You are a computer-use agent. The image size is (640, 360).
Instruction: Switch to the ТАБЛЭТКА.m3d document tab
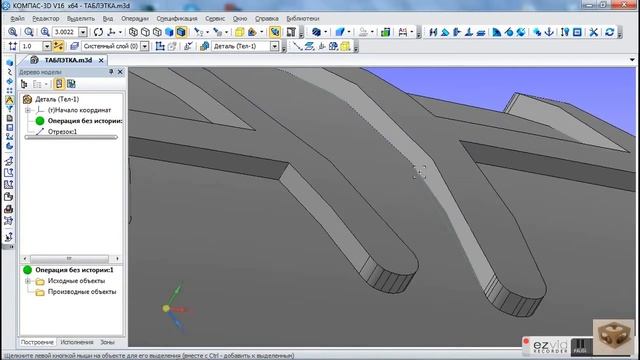[68, 60]
